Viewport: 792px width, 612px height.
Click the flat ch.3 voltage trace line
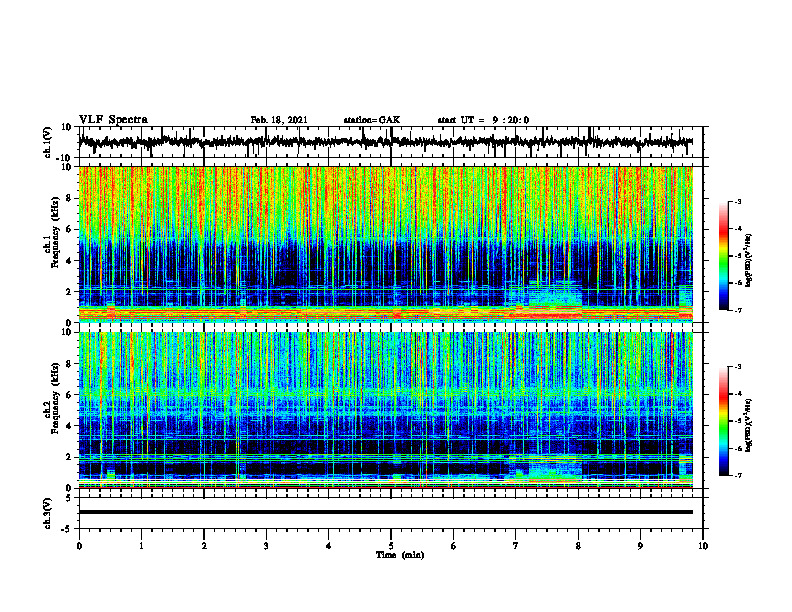(x=385, y=512)
